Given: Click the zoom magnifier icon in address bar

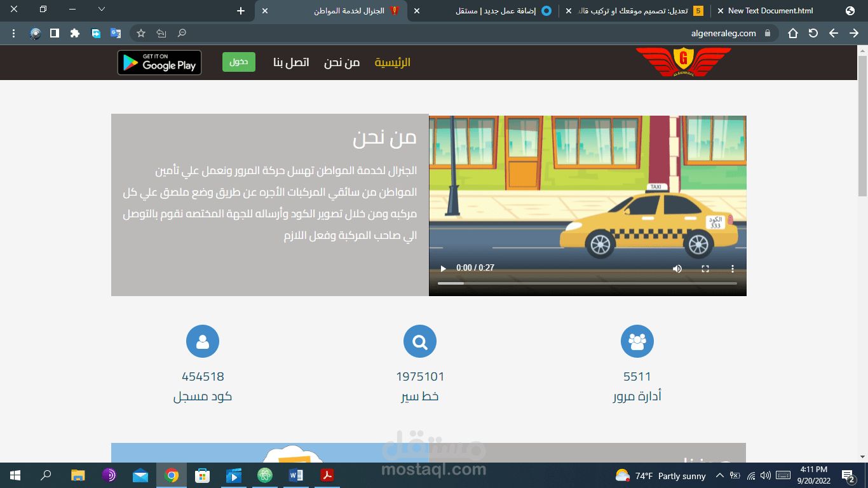Looking at the screenshot, I should pyautogui.click(x=182, y=33).
